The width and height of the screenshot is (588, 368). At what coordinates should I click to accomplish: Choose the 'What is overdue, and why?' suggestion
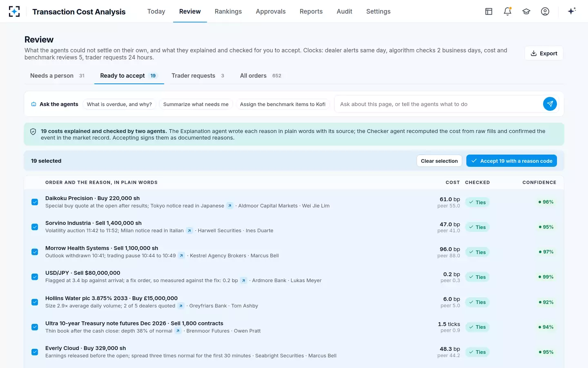click(119, 104)
